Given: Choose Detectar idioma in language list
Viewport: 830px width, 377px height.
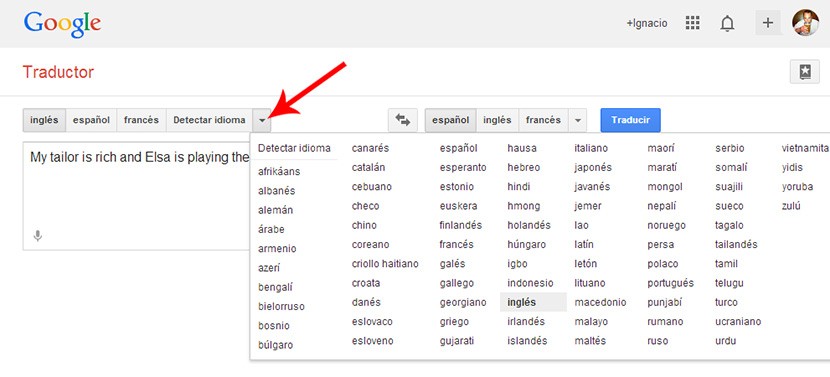Looking at the screenshot, I should (x=294, y=148).
